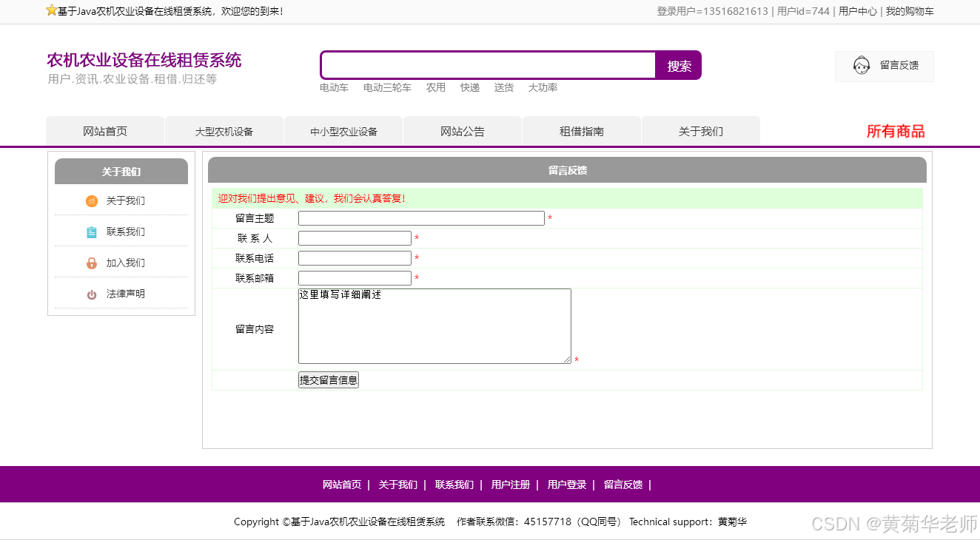Click the purple 搜索 button
This screenshot has height=540, width=980.
(x=679, y=66)
